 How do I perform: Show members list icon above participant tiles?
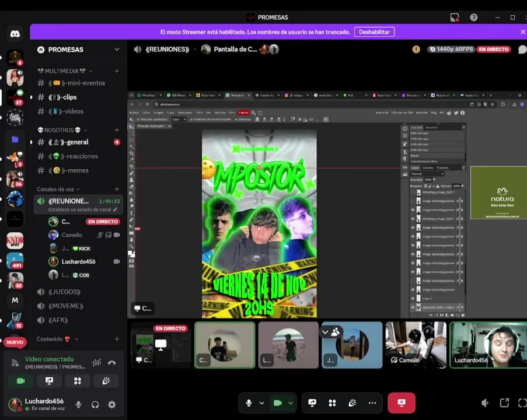335,332
